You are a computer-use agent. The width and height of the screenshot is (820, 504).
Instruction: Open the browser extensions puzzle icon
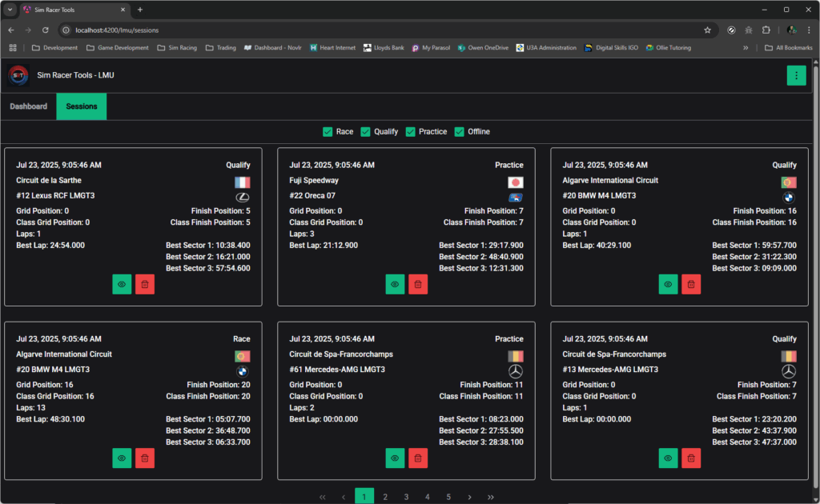click(766, 30)
